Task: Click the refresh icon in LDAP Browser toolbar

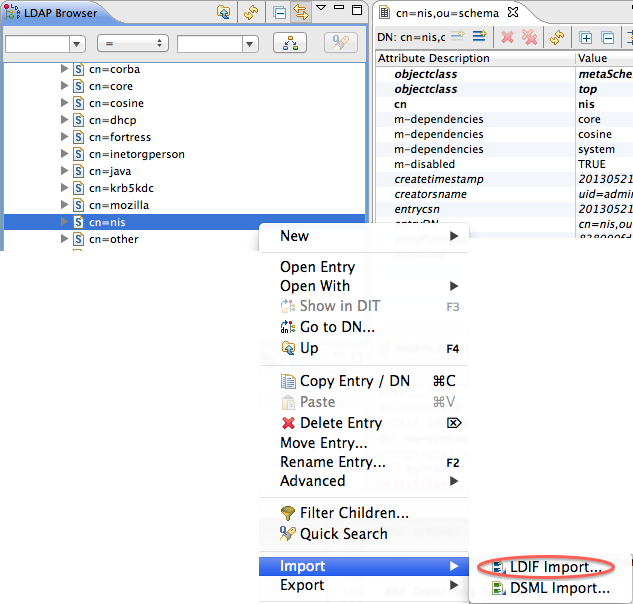Action: [251, 13]
